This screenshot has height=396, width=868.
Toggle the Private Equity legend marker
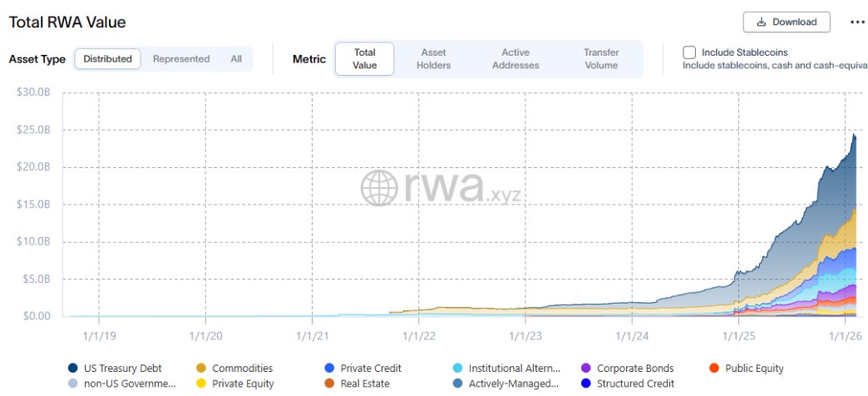(201, 384)
